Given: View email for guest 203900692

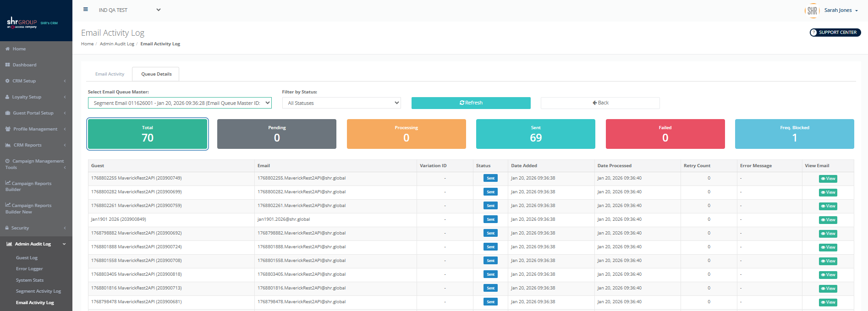Looking at the screenshot, I should [x=828, y=234].
